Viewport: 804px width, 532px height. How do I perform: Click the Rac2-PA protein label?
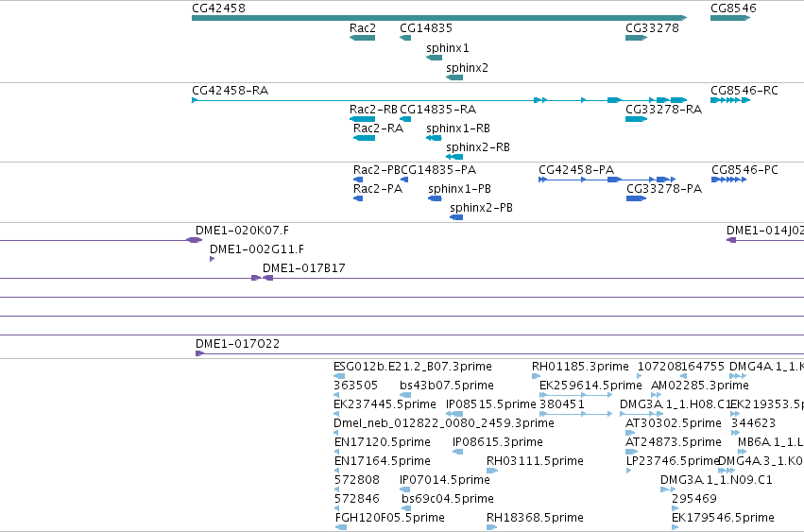point(378,189)
